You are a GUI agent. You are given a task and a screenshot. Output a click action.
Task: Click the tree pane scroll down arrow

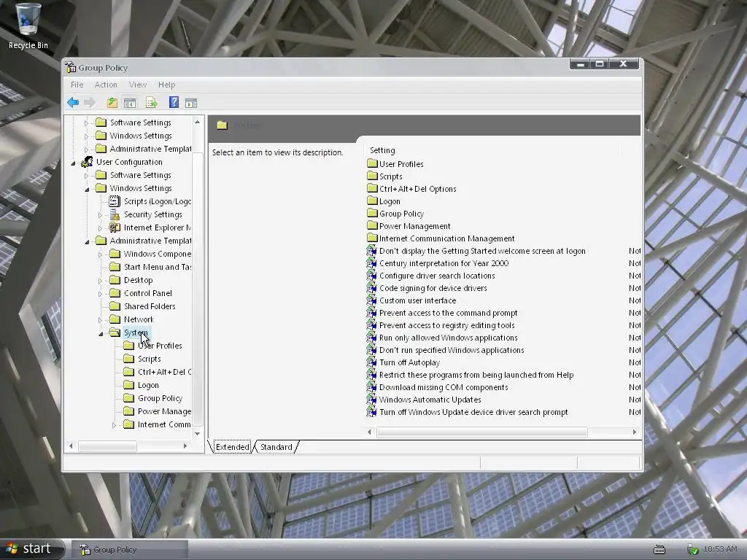click(x=197, y=433)
